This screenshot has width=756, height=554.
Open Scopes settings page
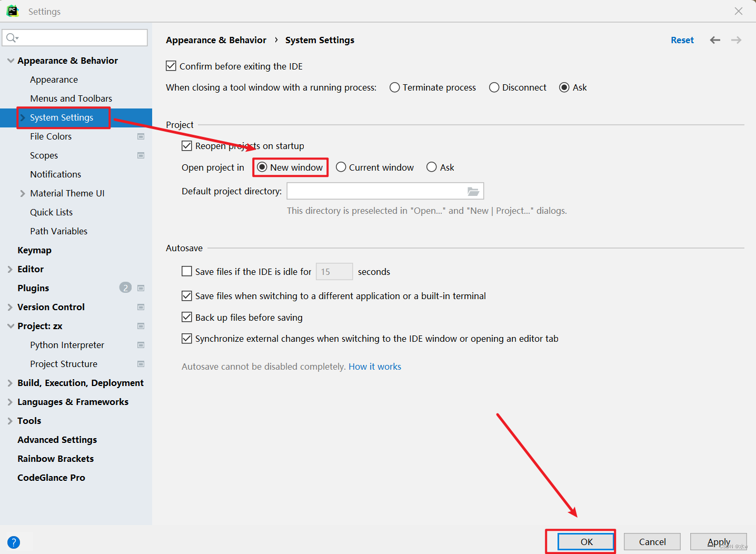coord(44,155)
